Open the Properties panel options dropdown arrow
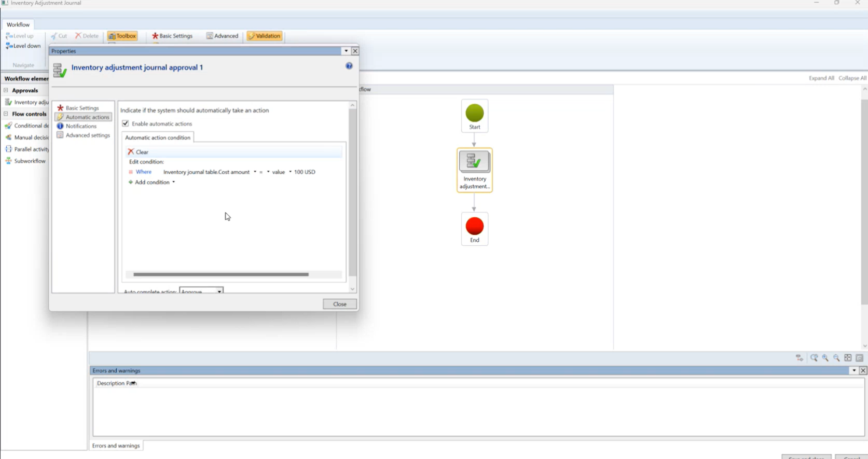This screenshot has width=868, height=459. (x=346, y=51)
